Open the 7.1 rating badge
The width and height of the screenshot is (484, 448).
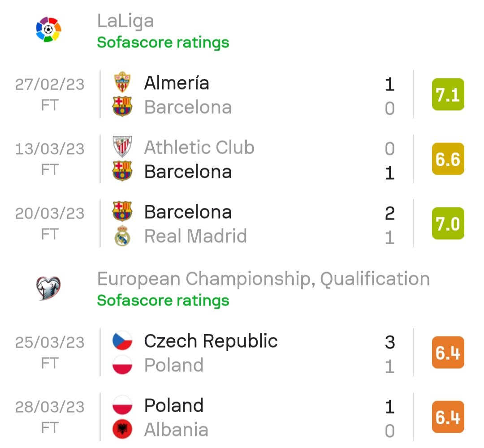click(x=448, y=95)
